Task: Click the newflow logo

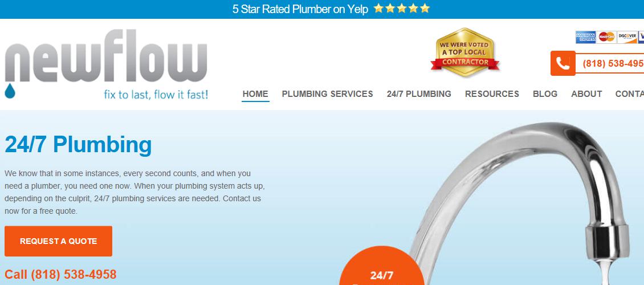Action: [107, 64]
